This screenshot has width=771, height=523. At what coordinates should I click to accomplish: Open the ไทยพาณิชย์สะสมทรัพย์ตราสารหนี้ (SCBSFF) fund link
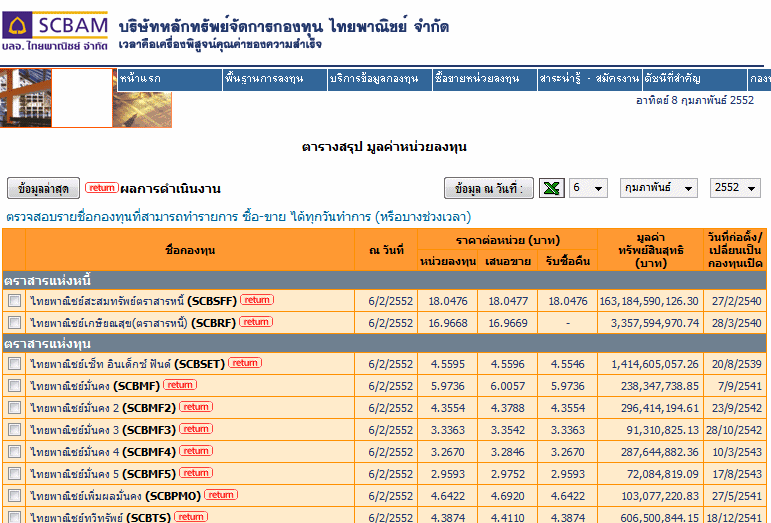pos(133,301)
